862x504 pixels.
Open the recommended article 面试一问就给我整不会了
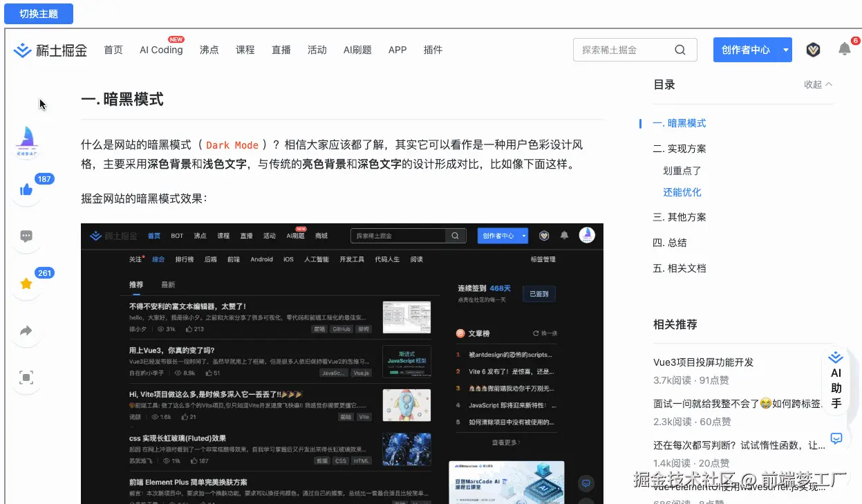point(739,404)
